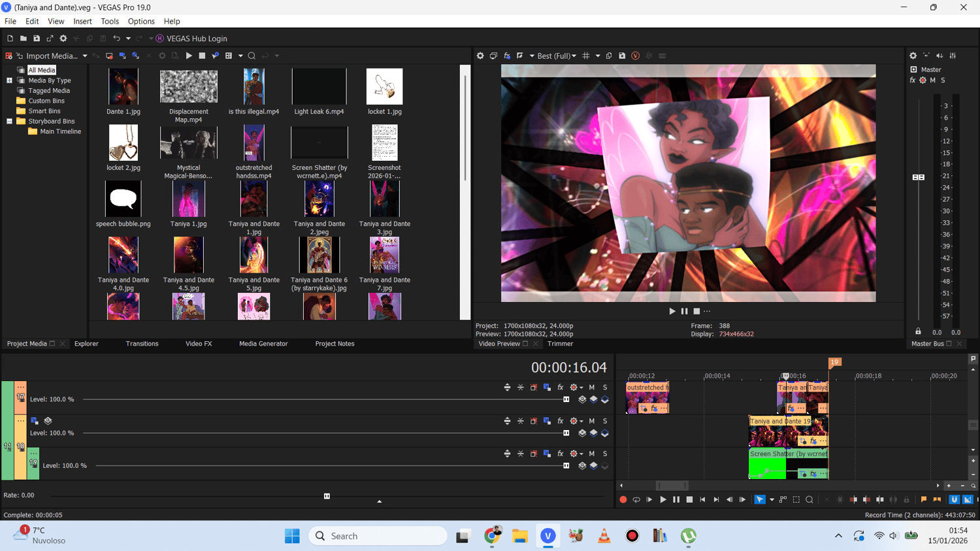Image resolution: width=980 pixels, height=551 pixels.
Task: Solo track 19
Action: click(605, 454)
